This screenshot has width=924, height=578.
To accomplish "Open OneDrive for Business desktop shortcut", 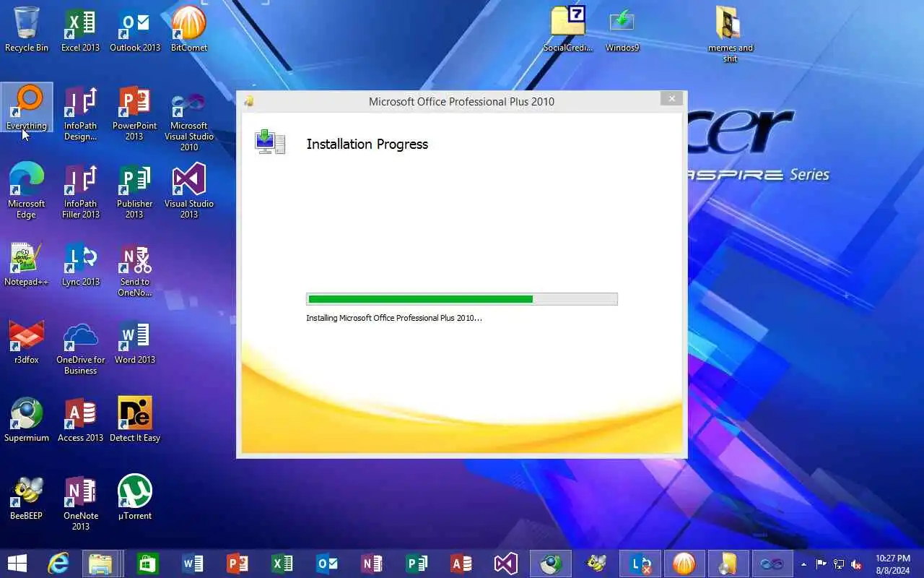I will [80, 348].
